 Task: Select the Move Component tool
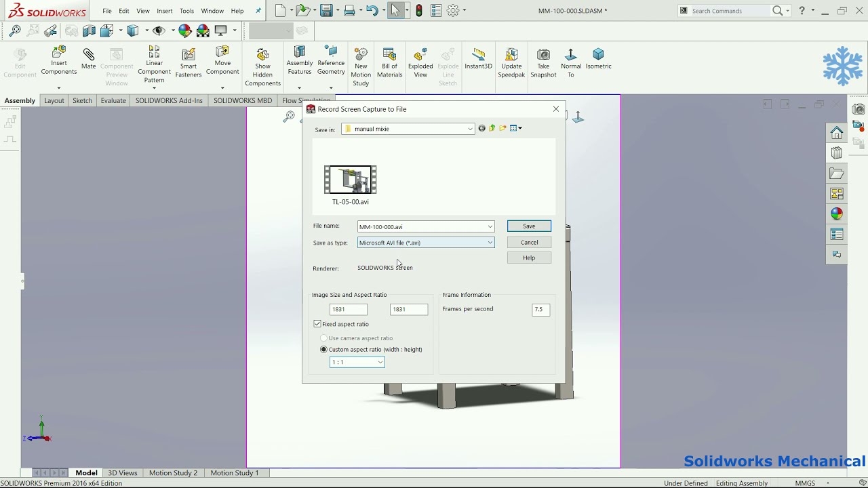pos(222,60)
